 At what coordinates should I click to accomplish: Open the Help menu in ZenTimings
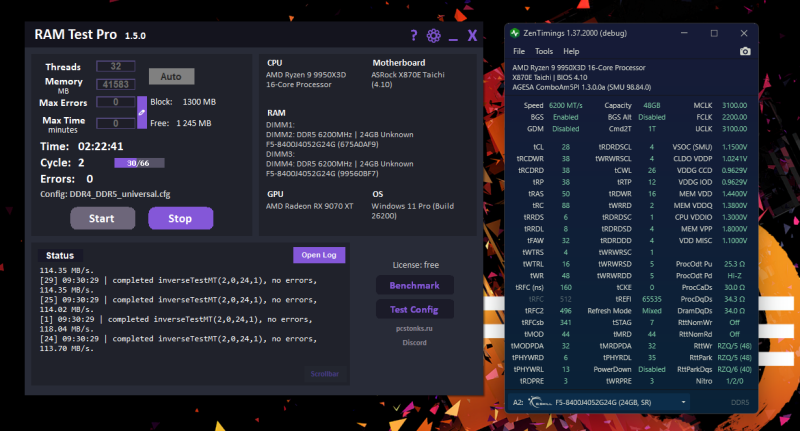click(x=571, y=51)
